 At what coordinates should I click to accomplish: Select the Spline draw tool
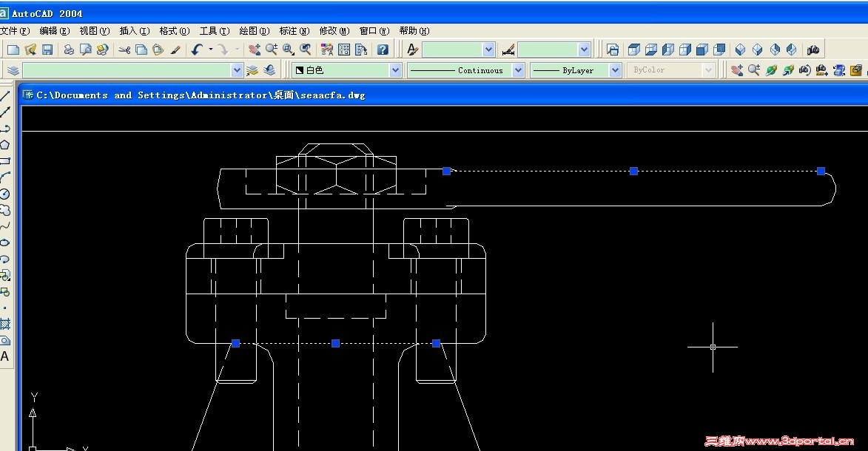[x=5, y=225]
